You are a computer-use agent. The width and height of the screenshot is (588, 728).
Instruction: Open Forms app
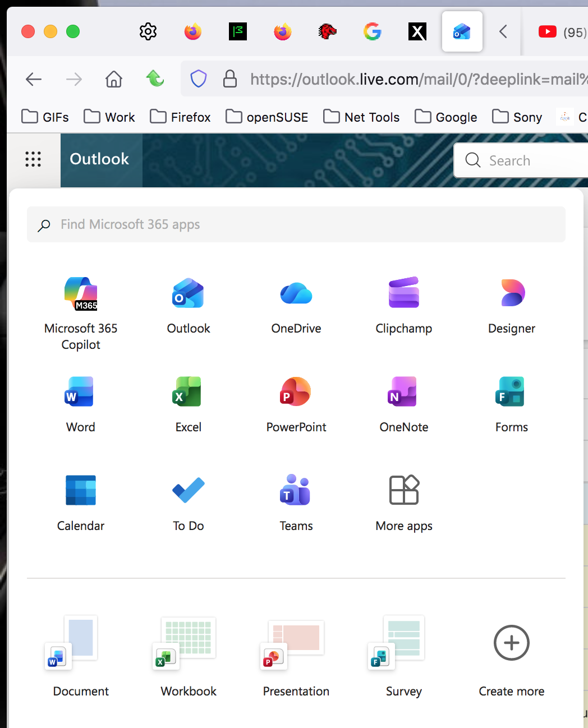[x=512, y=404]
